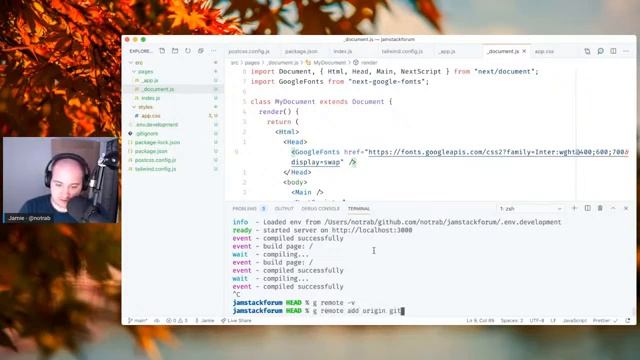Open errors and warnings count in status bar
The width and height of the screenshot is (640, 360).
(x=177, y=321)
